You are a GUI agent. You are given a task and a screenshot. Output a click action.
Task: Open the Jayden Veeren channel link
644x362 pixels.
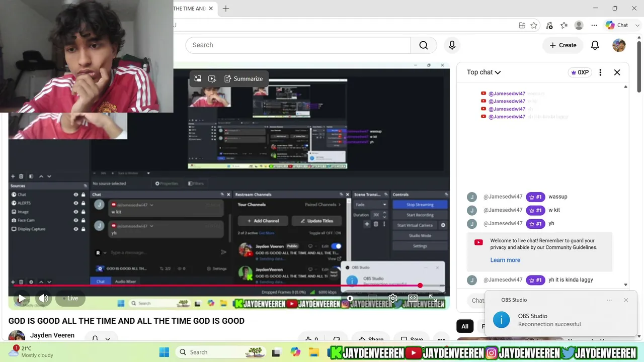[x=52, y=335]
